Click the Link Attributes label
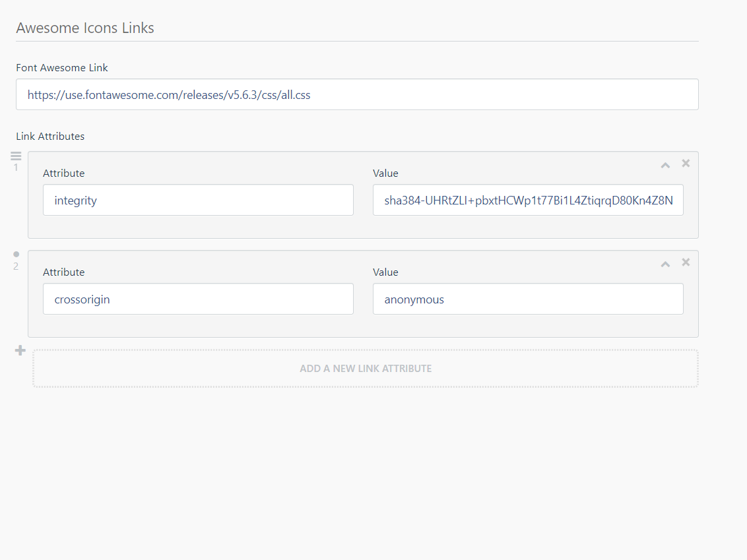This screenshot has height=560, width=747. (50, 137)
